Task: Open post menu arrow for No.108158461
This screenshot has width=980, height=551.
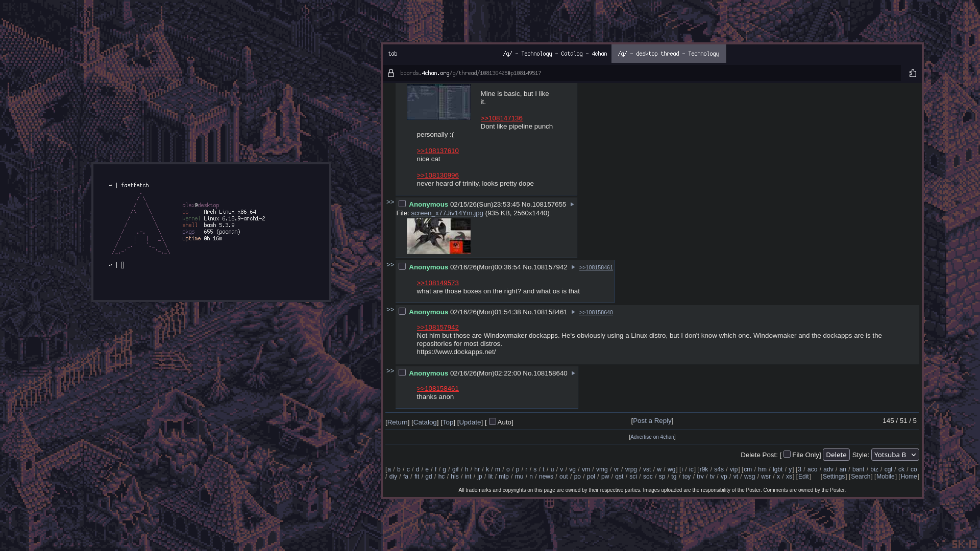Action: (x=573, y=312)
